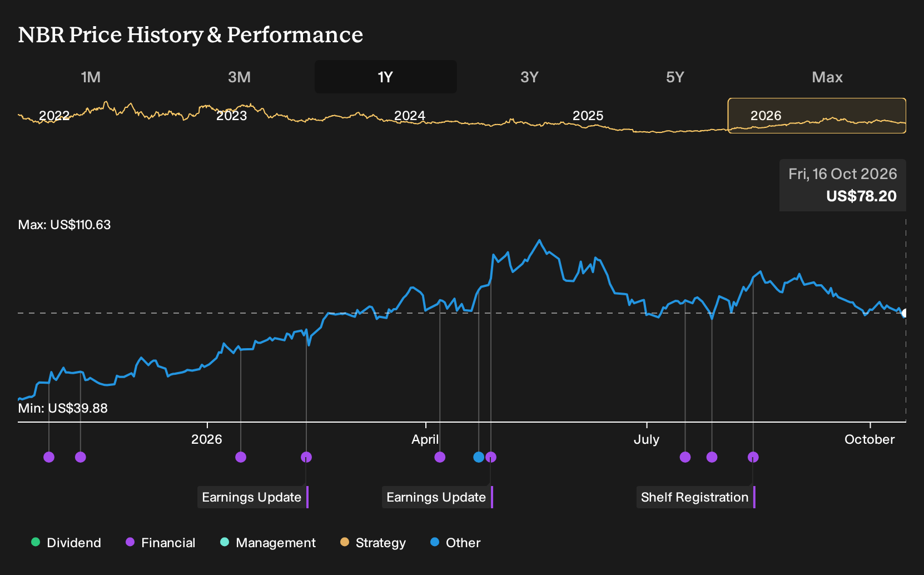Screen dimensions: 924x575
Task: Toggle Financial legend filter
Action: (x=161, y=543)
